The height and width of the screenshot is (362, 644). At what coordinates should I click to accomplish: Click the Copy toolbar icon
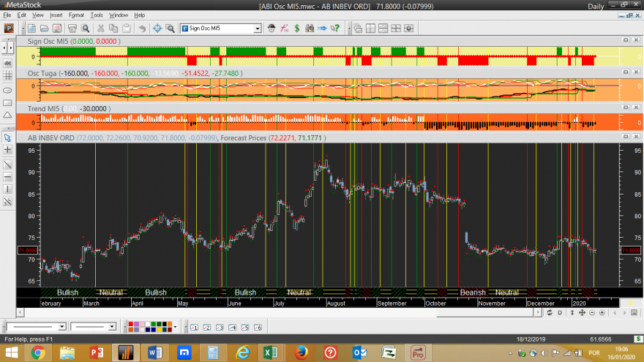(x=113, y=29)
